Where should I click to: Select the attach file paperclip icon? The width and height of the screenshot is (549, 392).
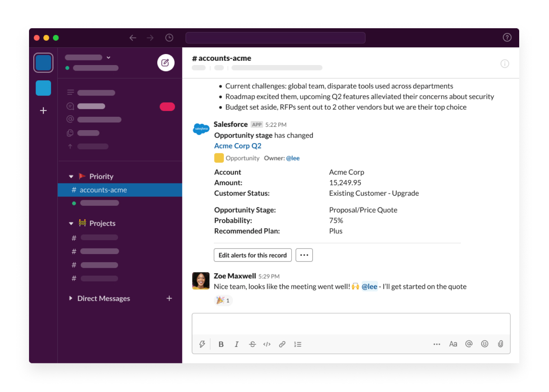pyautogui.click(x=500, y=344)
